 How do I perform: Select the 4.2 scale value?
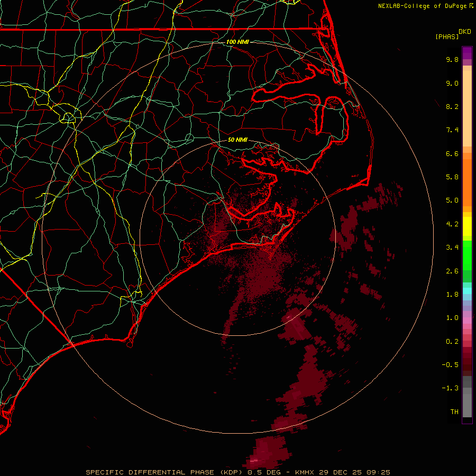[x=452, y=224]
